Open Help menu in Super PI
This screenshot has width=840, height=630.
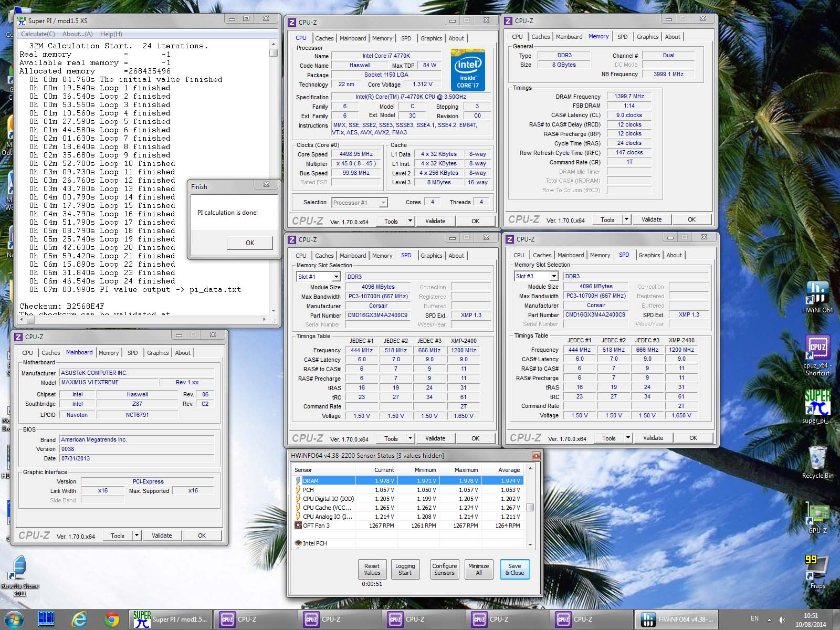point(111,34)
